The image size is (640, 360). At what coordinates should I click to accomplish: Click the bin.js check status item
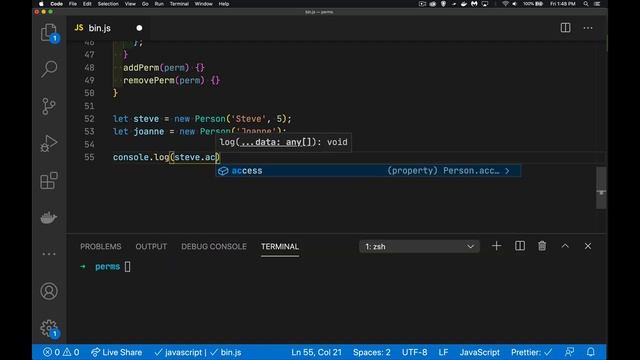click(x=226, y=352)
